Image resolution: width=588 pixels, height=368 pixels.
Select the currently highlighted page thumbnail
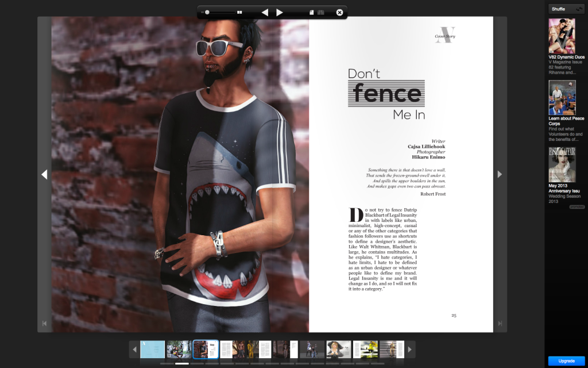pos(205,349)
